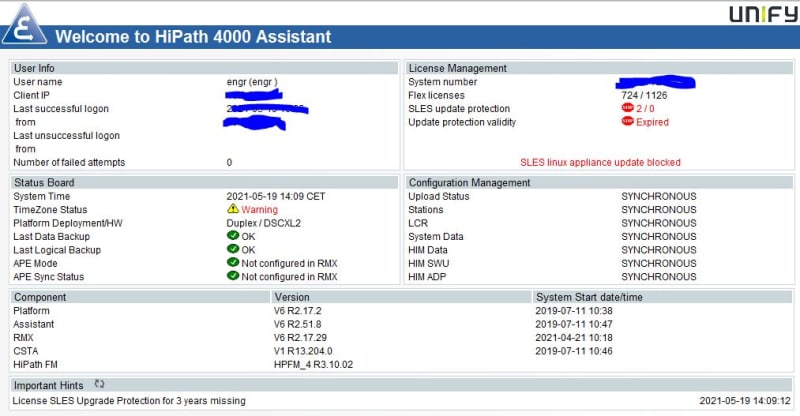The image size is (800, 416).
Task: Select the Version column header
Action: (x=401, y=297)
